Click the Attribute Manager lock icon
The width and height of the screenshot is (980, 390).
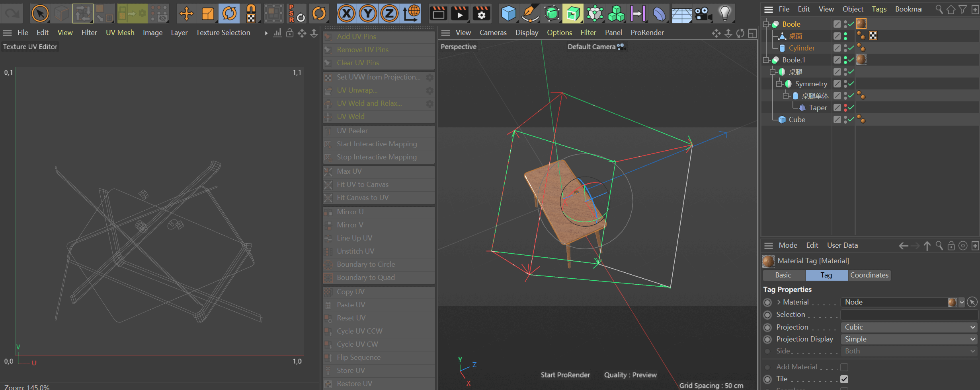click(951, 246)
